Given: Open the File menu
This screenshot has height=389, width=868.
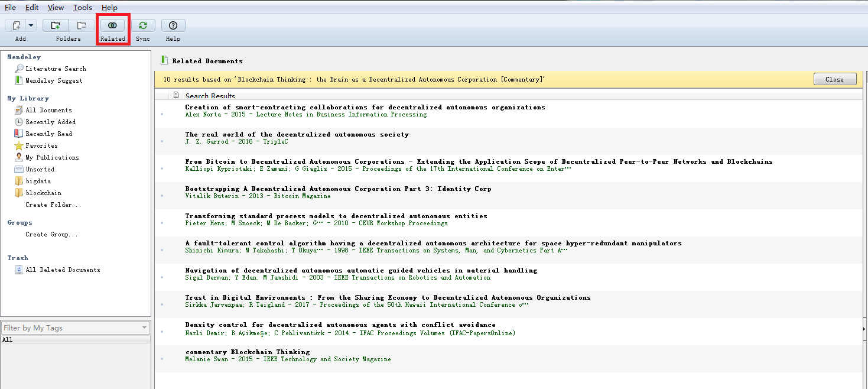Looking at the screenshot, I should (x=11, y=8).
